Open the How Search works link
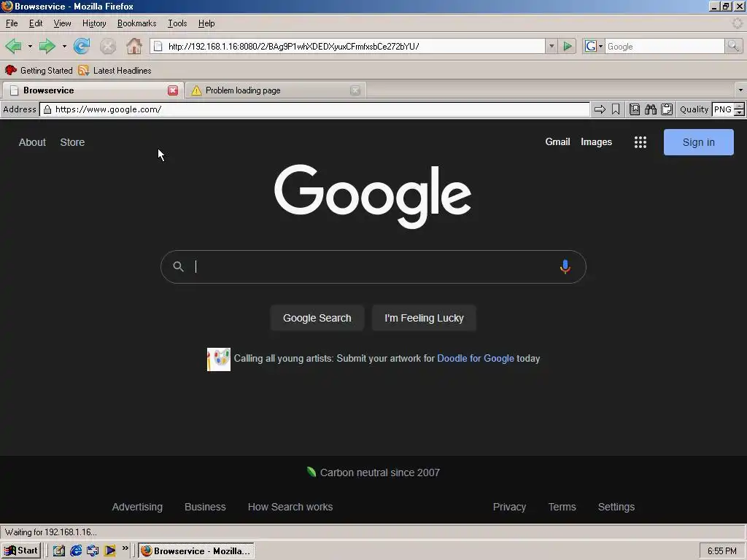Viewport: 747px width, 560px height. coord(290,507)
